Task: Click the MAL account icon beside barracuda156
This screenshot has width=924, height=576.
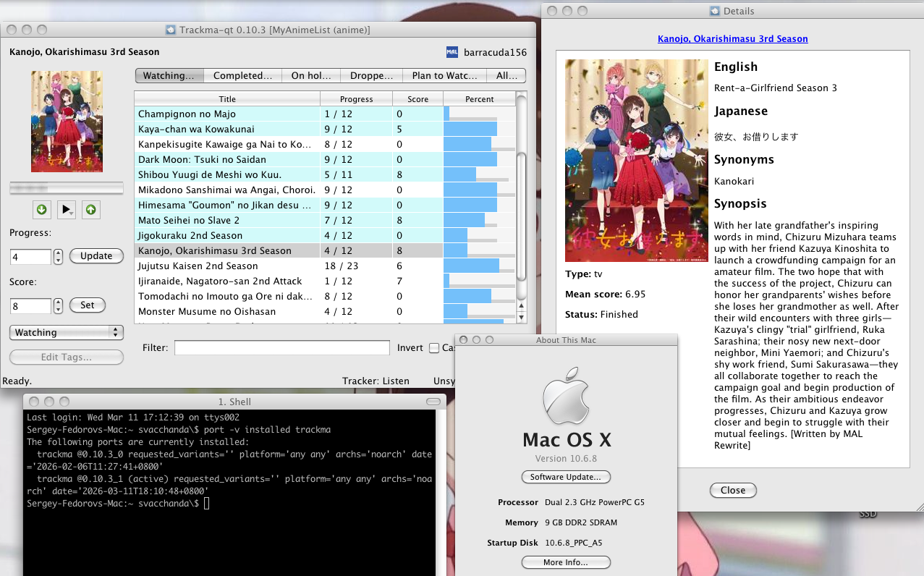Action: (452, 52)
